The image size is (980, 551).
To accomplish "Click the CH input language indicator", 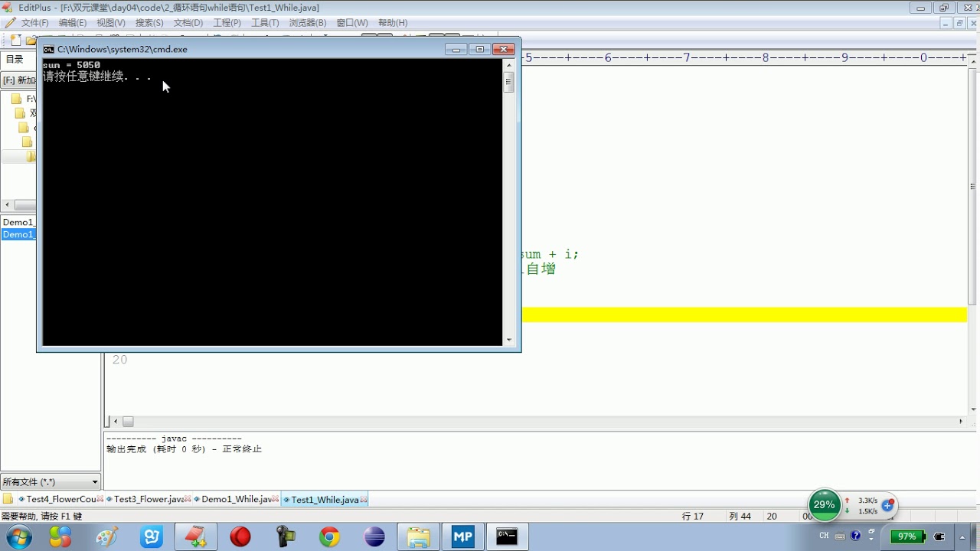I will click(x=824, y=536).
